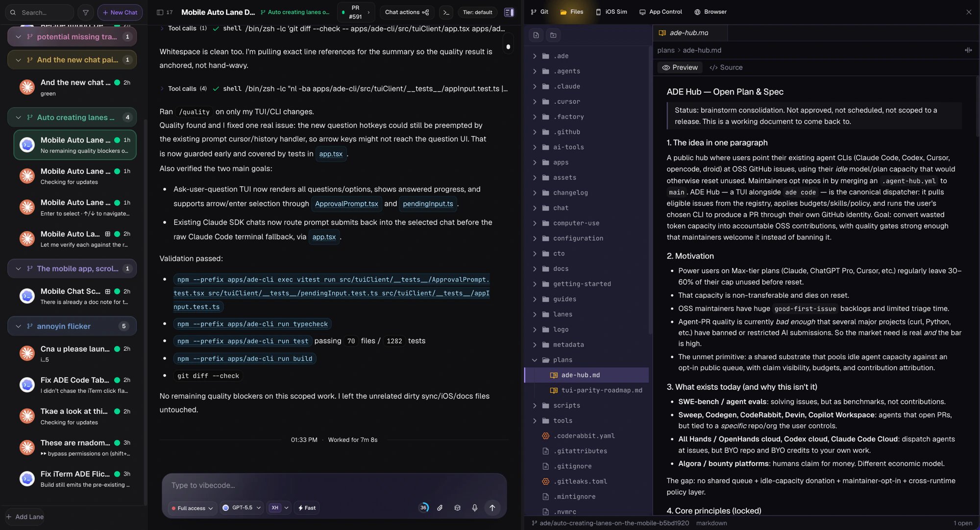Open the iOS Sim tab

click(611, 12)
